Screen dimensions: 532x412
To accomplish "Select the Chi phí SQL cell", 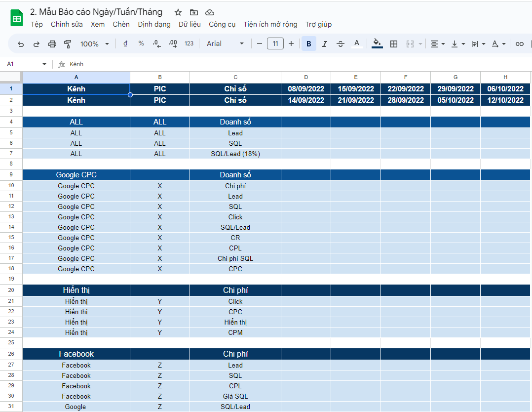I will tap(235, 258).
